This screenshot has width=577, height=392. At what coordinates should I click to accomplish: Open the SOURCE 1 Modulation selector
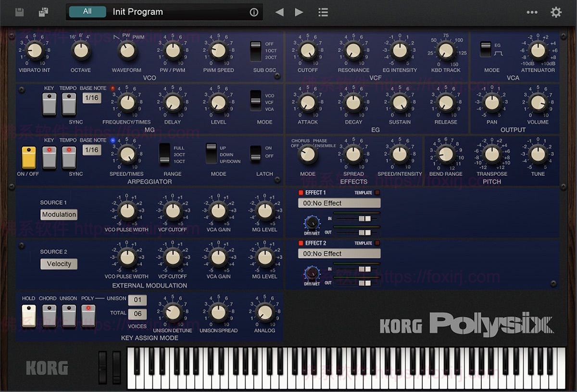tap(59, 214)
